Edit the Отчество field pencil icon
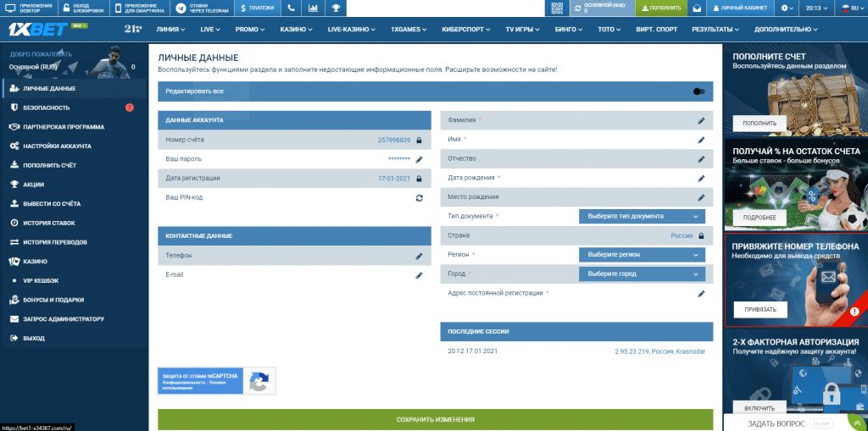 [x=701, y=159]
